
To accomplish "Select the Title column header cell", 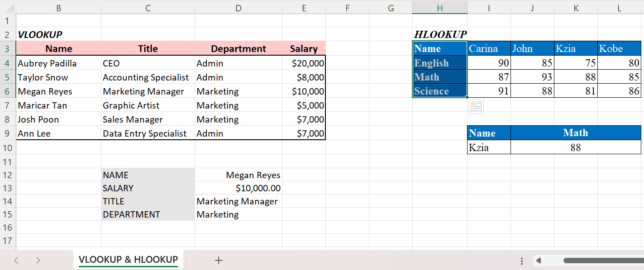I will [148, 48].
